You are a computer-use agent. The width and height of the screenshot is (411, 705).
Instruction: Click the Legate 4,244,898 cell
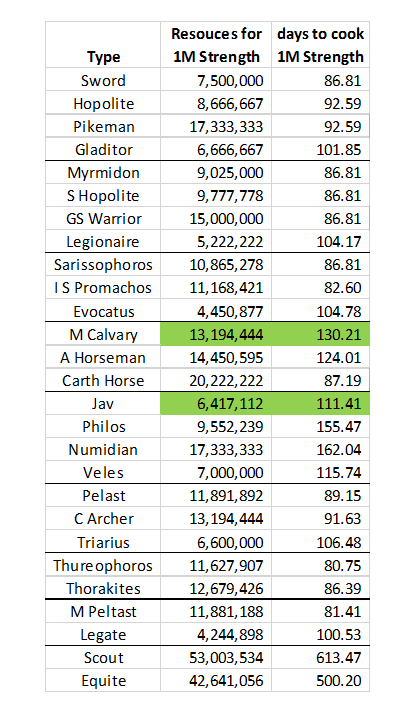[216, 634]
